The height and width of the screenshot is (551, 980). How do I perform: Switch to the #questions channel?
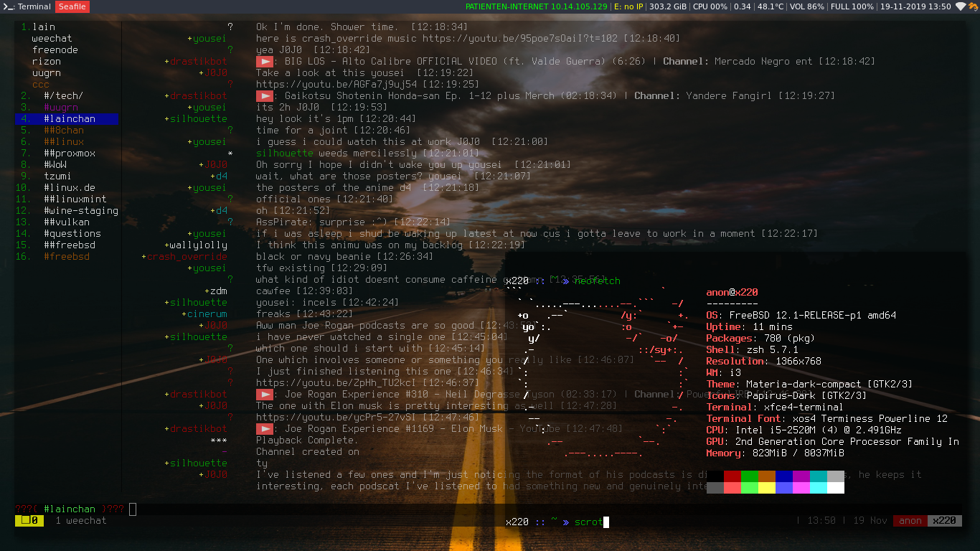click(72, 234)
